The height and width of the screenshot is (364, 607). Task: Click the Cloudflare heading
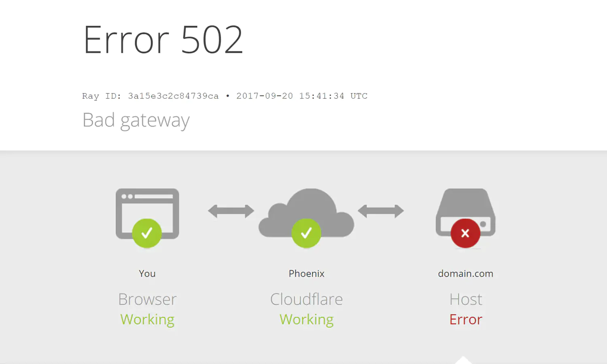pos(306,299)
